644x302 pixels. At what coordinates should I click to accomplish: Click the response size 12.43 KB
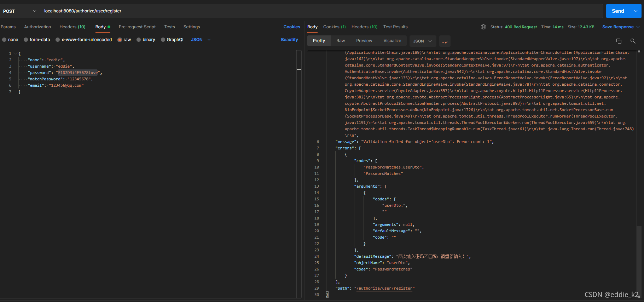pyautogui.click(x=586, y=27)
